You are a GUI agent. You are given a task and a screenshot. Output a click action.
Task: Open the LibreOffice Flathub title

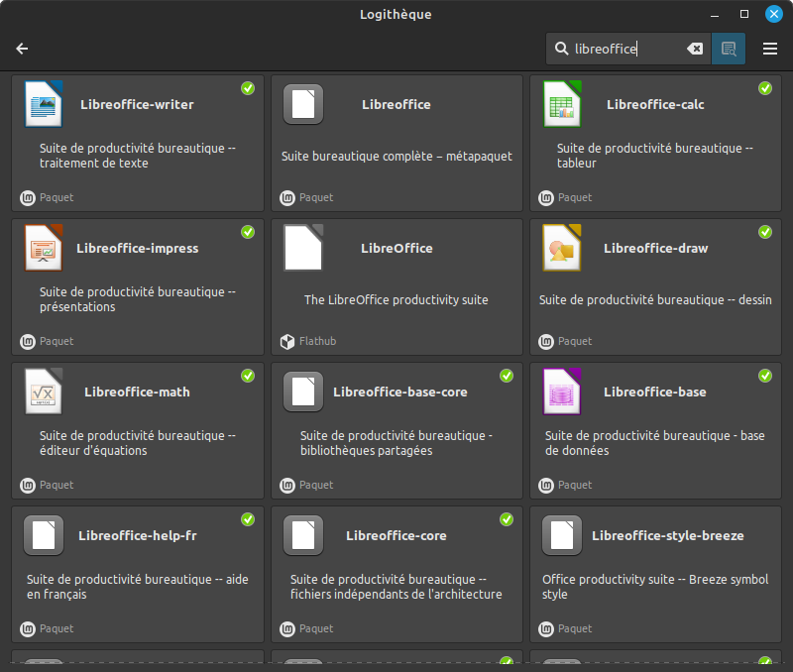click(396, 248)
